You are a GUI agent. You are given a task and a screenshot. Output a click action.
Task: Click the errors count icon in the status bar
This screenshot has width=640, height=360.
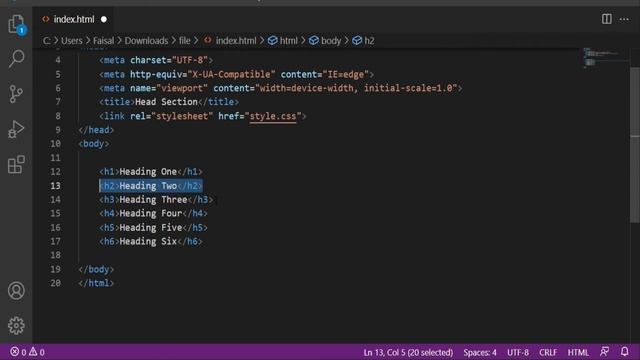pos(15,351)
